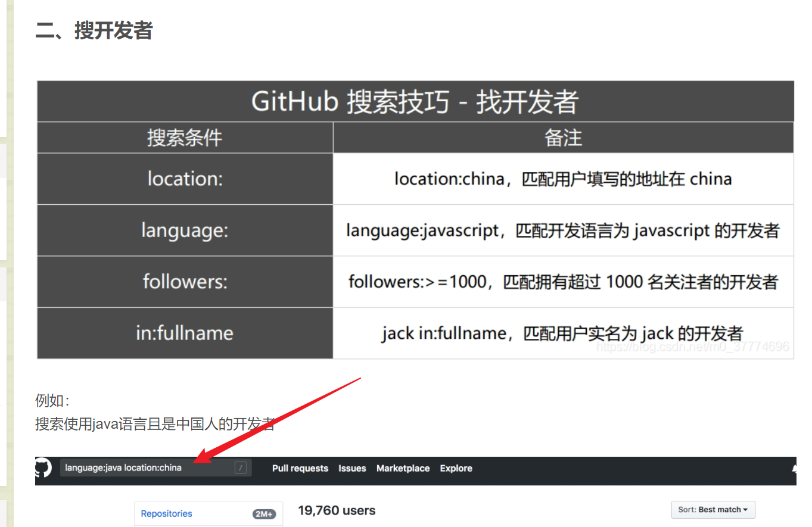This screenshot has width=812, height=527.
Task: Open Explore in GitHub nav
Action: pyautogui.click(x=456, y=468)
